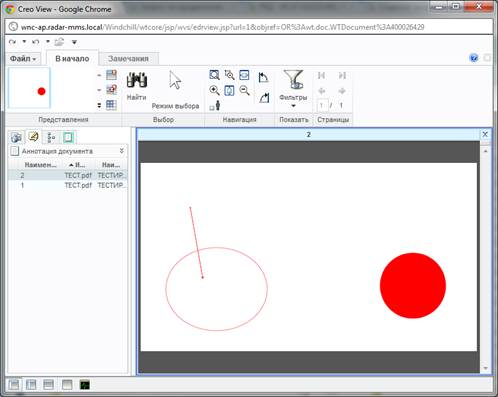Open the tree list panel tab icon
The width and height of the screenshot is (498, 397).
pyautogui.click(x=51, y=137)
